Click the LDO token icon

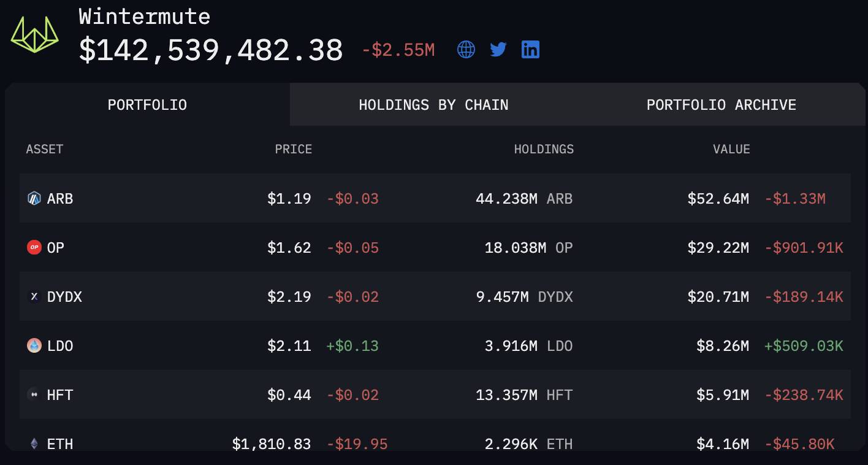34,345
